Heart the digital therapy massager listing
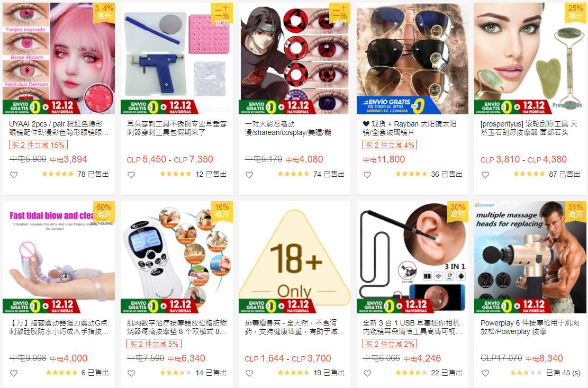This screenshot has width=588, height=388. pos(131,373)
